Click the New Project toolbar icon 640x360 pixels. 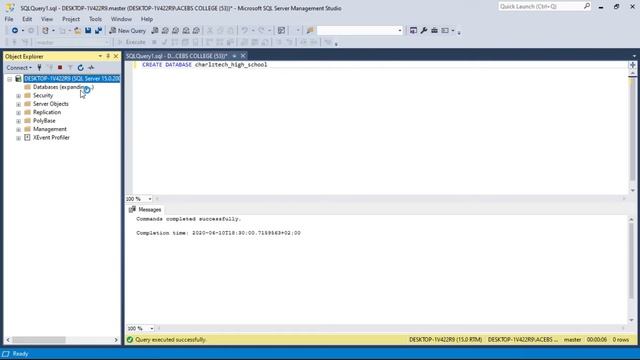coord(45,31)
